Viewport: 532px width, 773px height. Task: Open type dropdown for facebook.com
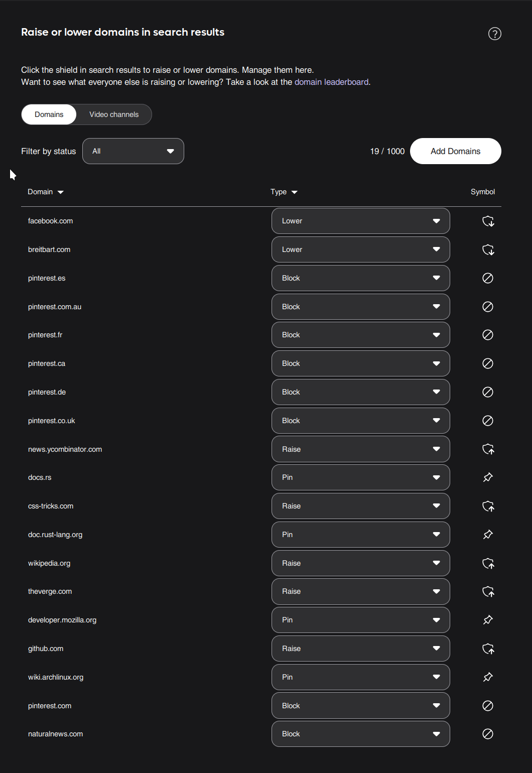pyautogui.click(x=360, y=221)
